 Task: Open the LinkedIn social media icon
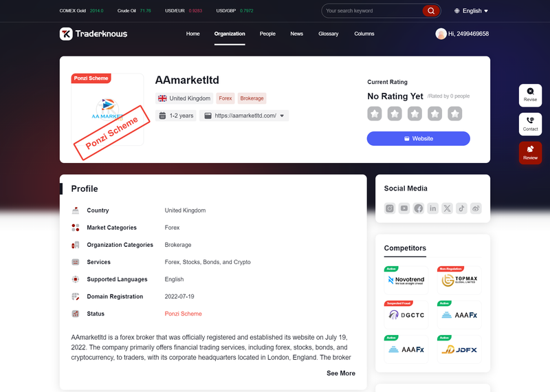point(433,208)
